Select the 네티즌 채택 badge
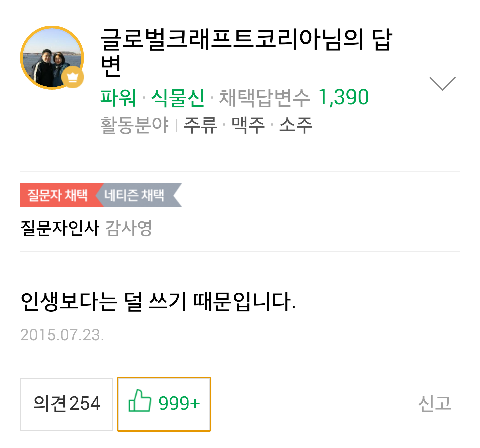 pyautogui.click(x=135, y=195)
